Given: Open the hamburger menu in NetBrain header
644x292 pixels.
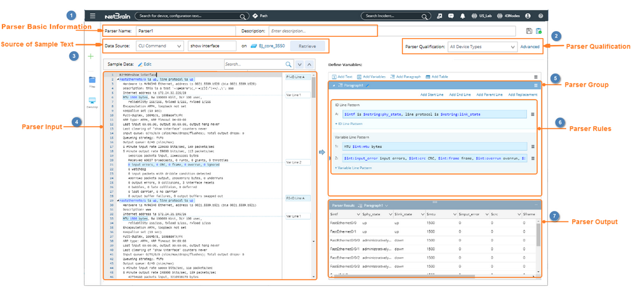Looking at the screenshot, I should 92,16.
